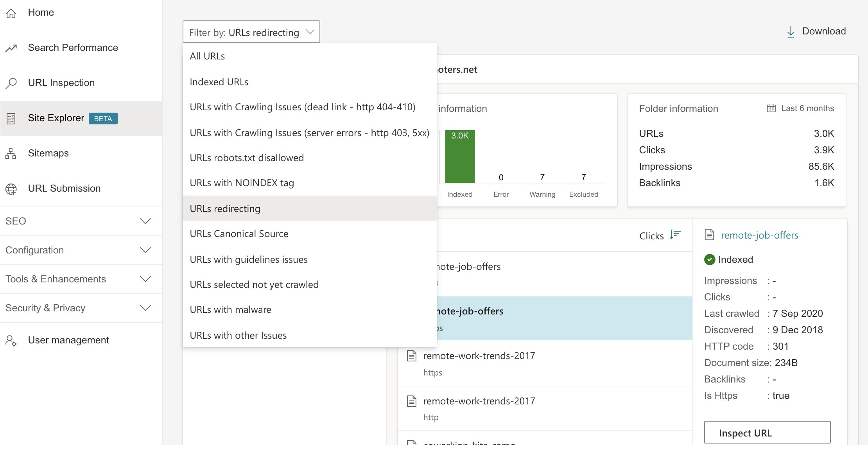
Task: Click the Discovered 9 Dec 2018 value
Action: point(798,330)
